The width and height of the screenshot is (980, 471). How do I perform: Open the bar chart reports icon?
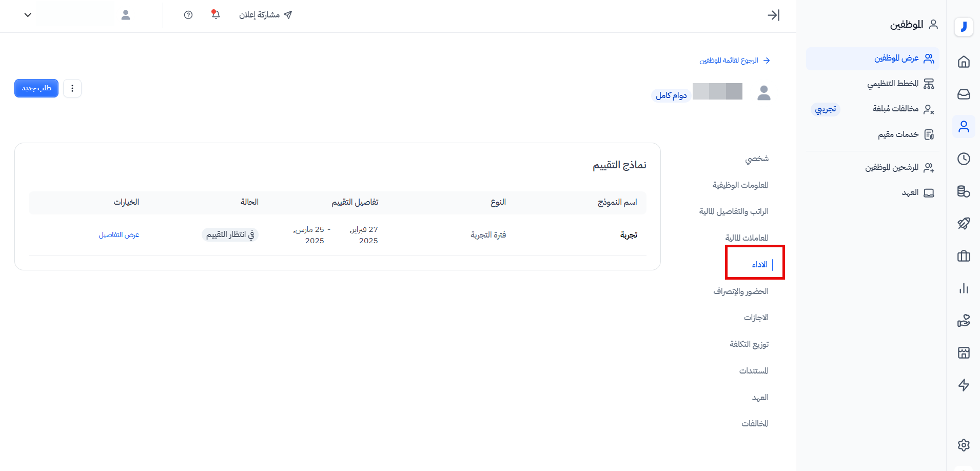(964, 288)
